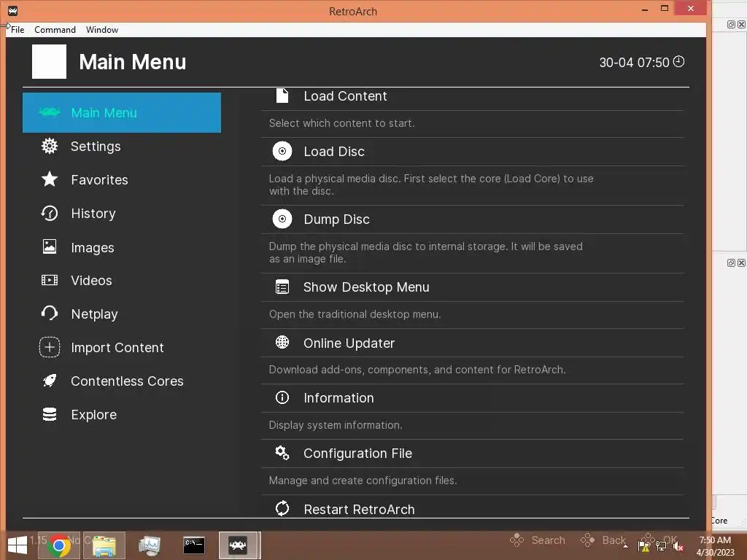Click the Load Content file icon
Image resolution: width=747 pixels, height=560 pixels.
click(282, 96)
